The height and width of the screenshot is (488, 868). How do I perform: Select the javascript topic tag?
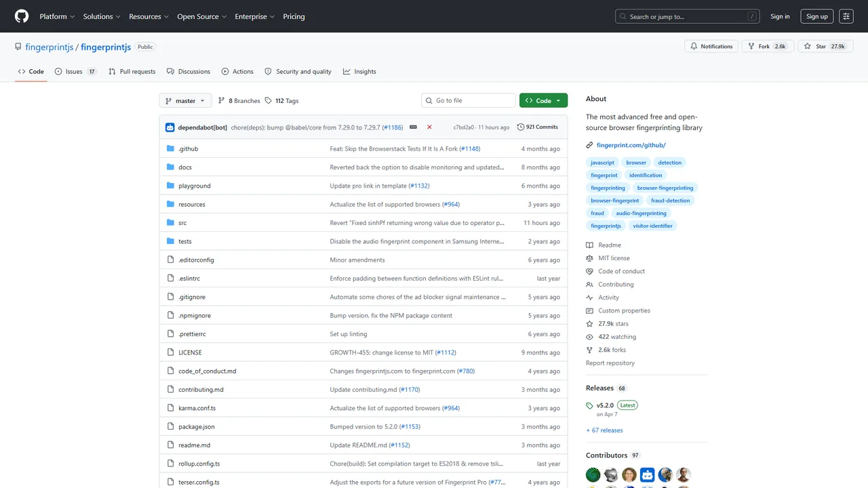click(602, 163)
